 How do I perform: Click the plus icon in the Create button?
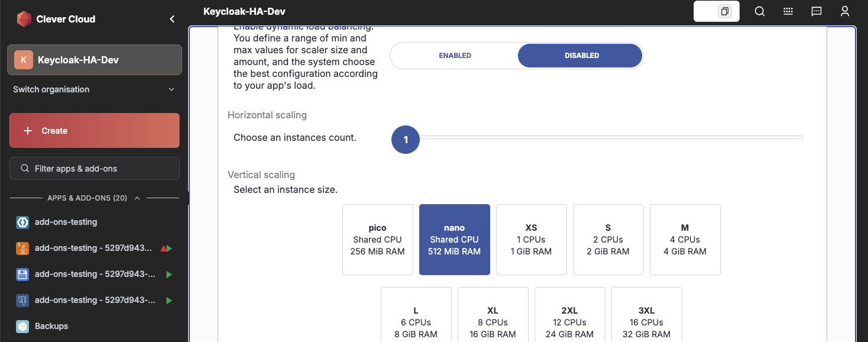click(27, 131)
